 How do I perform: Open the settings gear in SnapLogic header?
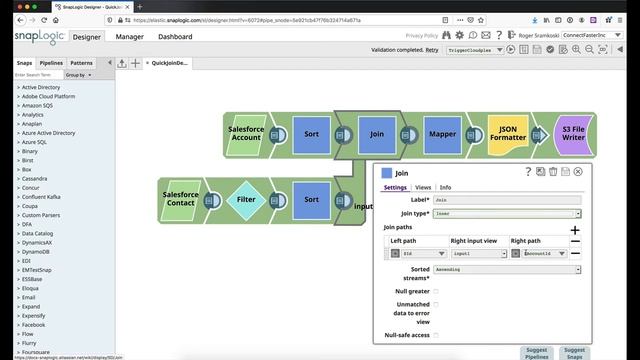[460, 36]
